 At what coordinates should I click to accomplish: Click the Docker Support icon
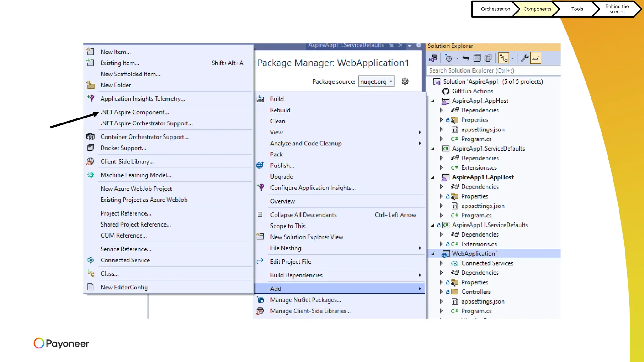(x=91, y=148)
